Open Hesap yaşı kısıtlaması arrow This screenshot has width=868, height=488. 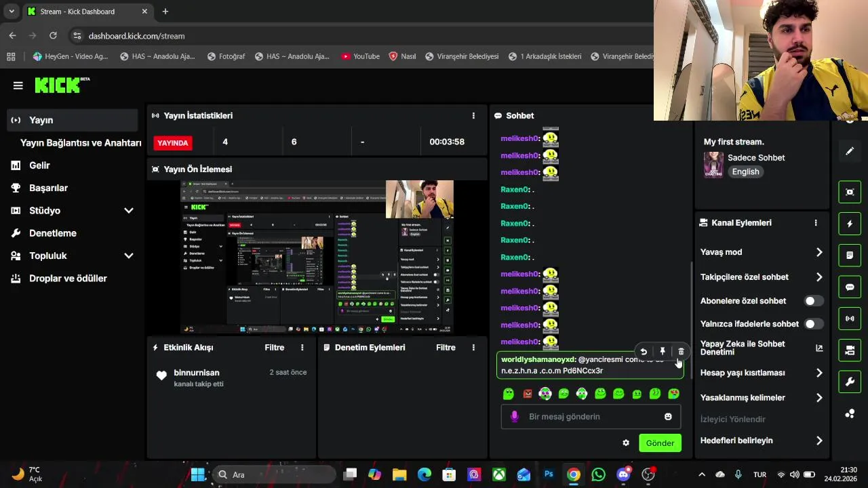(819, 373)
